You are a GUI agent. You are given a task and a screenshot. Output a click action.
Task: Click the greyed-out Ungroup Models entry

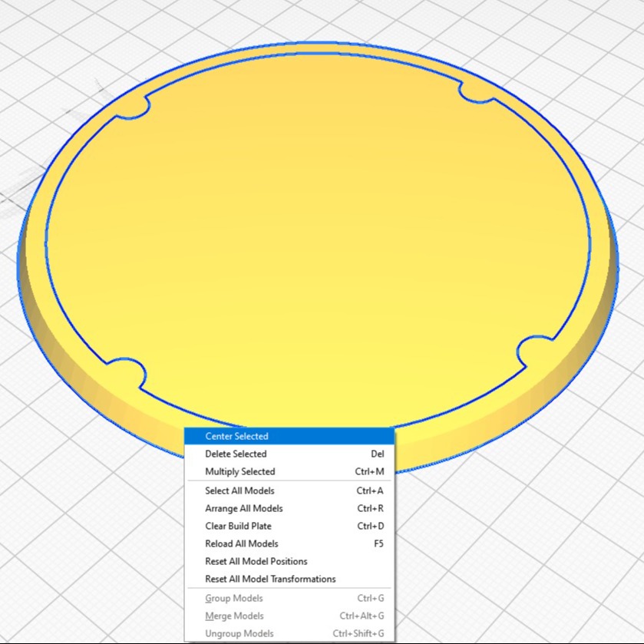coord(239,633)
